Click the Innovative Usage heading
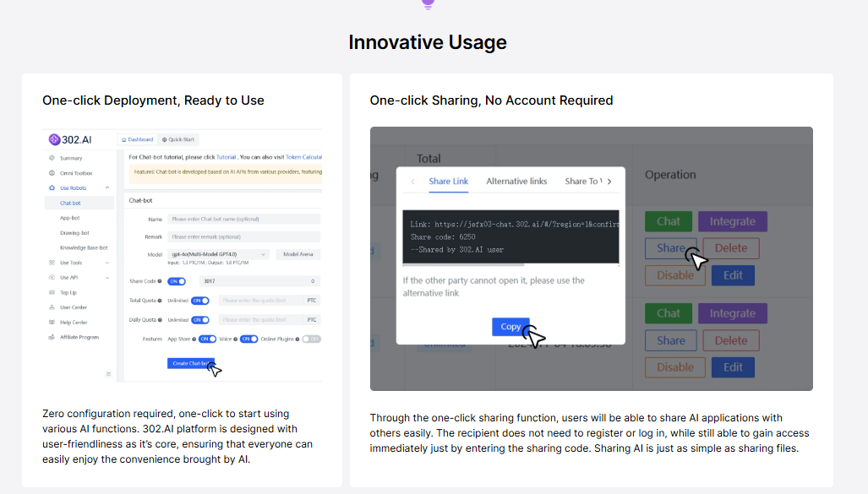This screenshot has height=494, width=868. tap(428, 42)
